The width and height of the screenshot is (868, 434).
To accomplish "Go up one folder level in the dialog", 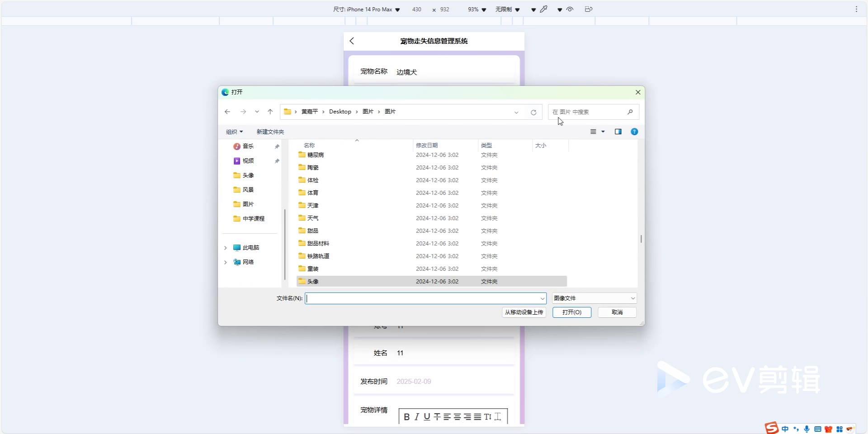I will pyautogui.click(x=270, y=112).
